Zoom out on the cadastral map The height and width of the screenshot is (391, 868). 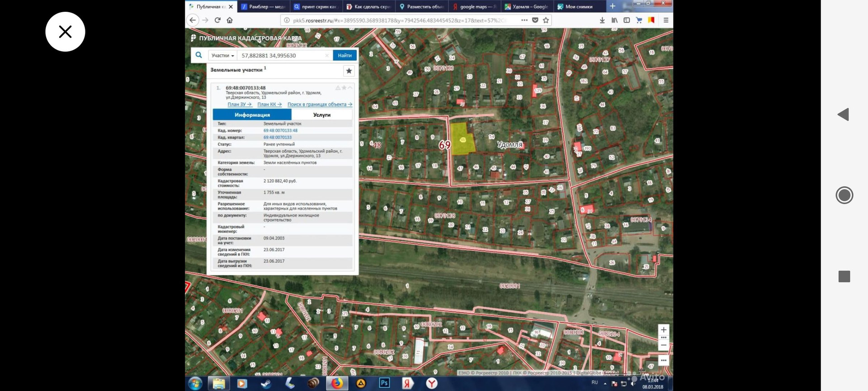pos(663,345)
